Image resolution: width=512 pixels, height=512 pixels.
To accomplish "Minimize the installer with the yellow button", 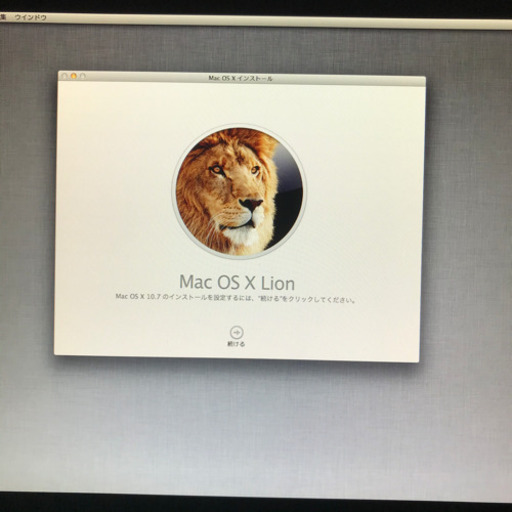I will click(74, 76).
